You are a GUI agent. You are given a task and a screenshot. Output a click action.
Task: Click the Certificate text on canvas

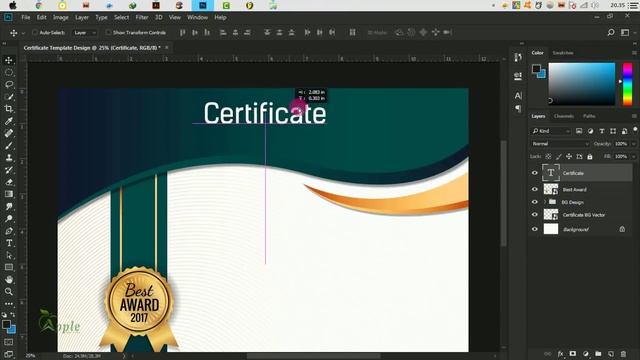[x=265, y=113]
